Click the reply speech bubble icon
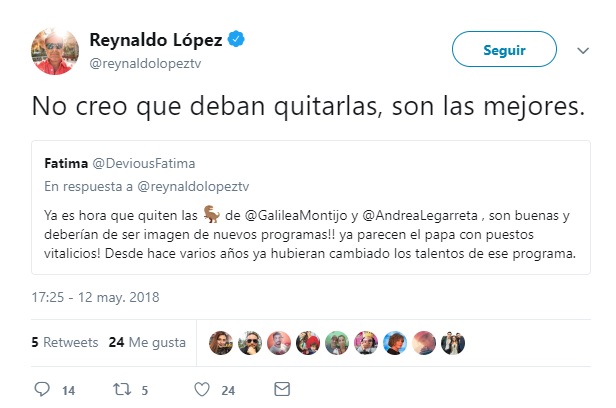 (41, 388)
